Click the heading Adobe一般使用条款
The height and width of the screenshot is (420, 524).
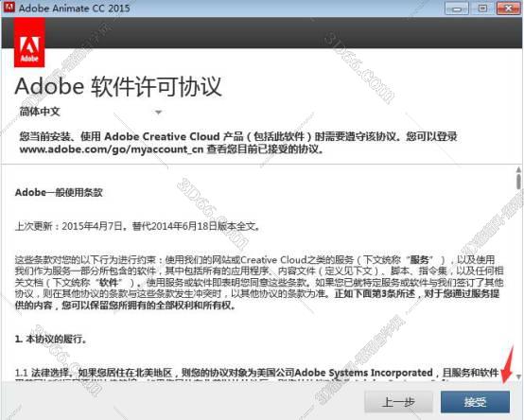pyautogui.click(x=59, y=192)
